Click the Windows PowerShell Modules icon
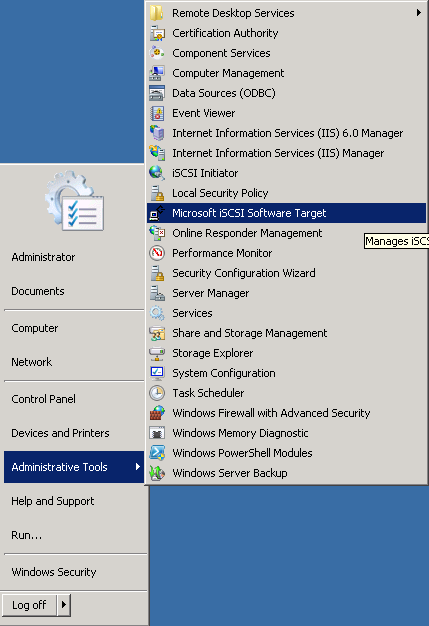Viewport: 429px width, 626px height. (x=157, y=453)
